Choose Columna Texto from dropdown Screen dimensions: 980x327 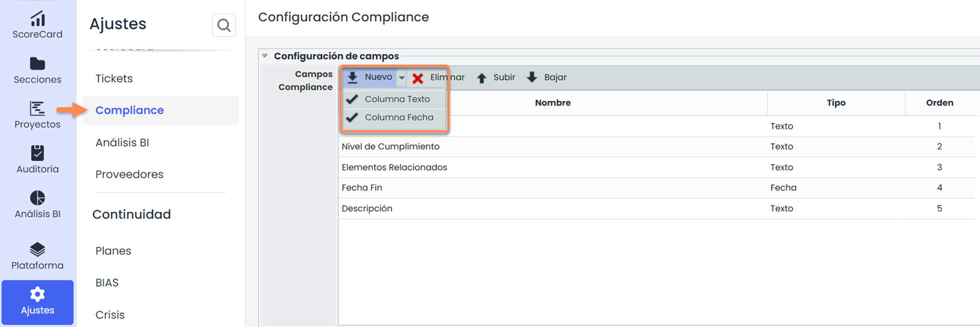point(396,99)
